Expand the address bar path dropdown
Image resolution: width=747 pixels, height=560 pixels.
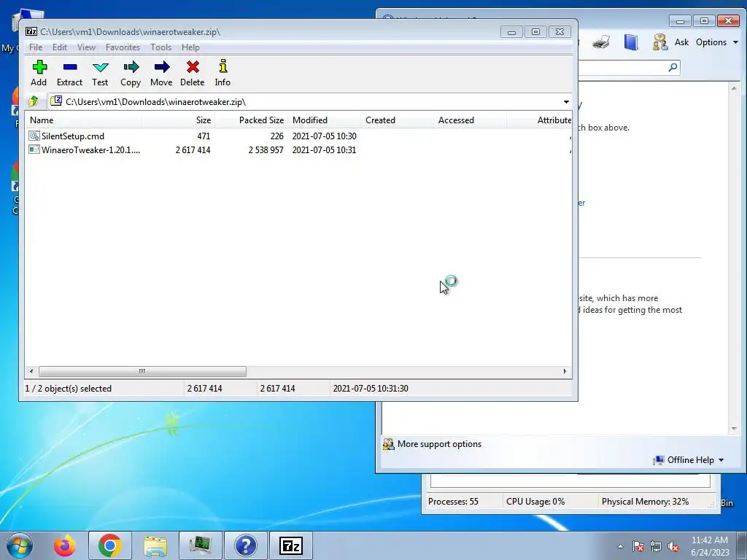(566, 102)
